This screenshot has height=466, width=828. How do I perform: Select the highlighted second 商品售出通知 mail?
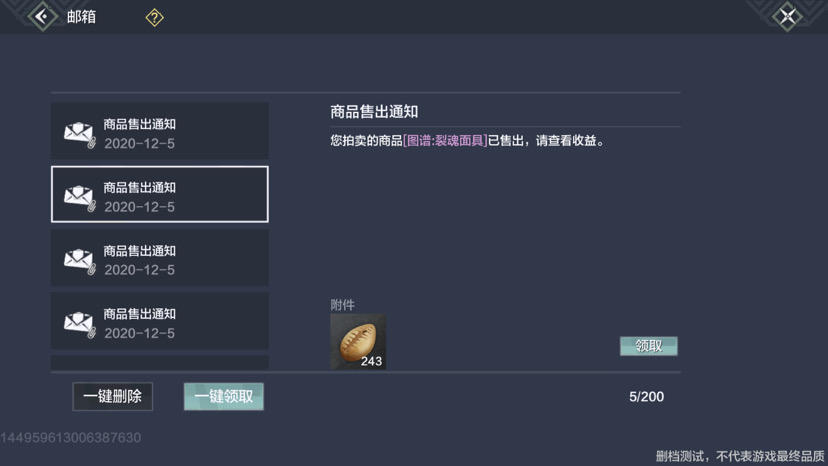[160, 195]
